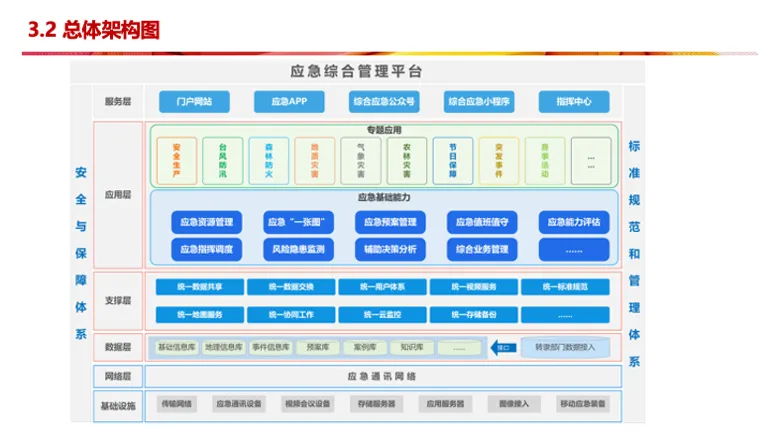Click the 基础设施 layer label

[118, 406]
